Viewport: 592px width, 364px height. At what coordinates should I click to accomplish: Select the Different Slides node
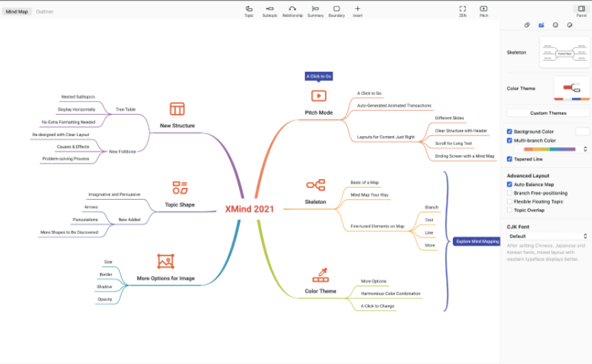pyautogui.click(x=449, y=118)
